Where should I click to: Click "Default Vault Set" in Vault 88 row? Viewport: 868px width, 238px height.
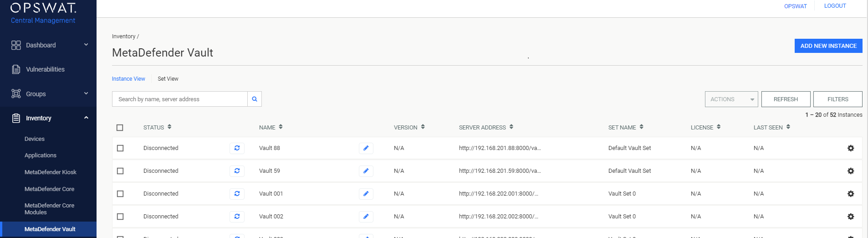[629, 148]
